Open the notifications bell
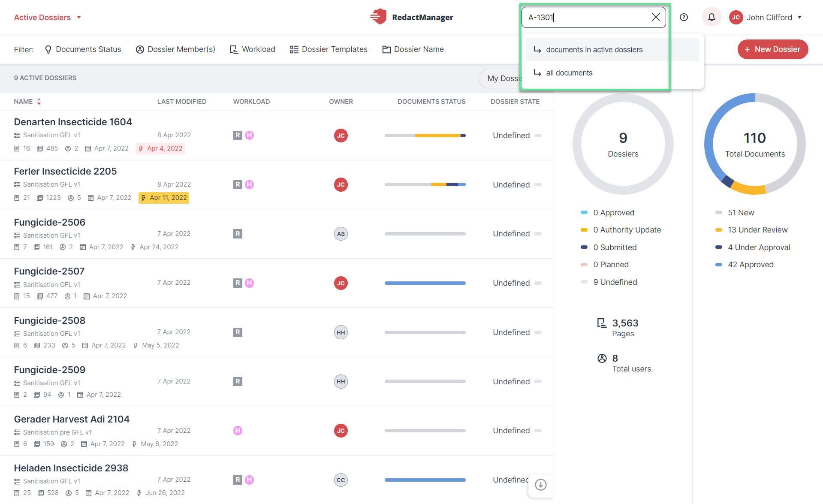The height and width of the screenshot is (504, 823). coord(711,17)
